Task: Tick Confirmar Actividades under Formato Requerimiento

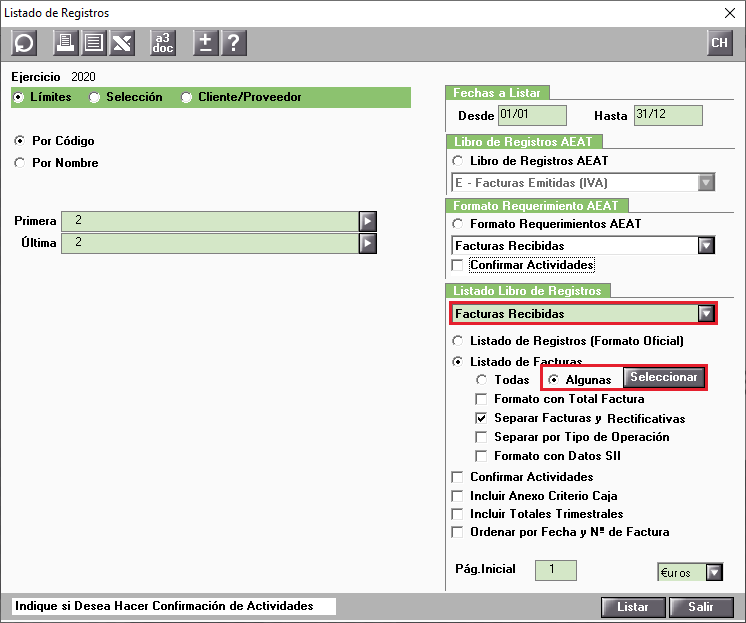Action: coord(457,265)
